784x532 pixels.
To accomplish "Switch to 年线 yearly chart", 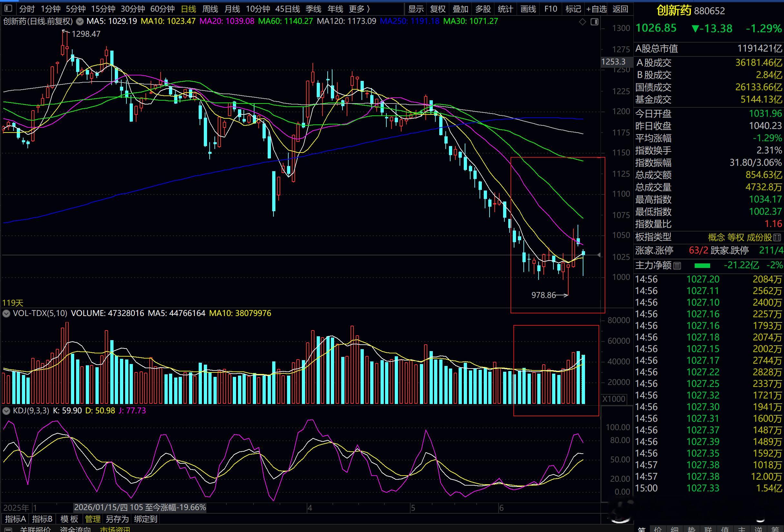I will (x=335, y=9).
